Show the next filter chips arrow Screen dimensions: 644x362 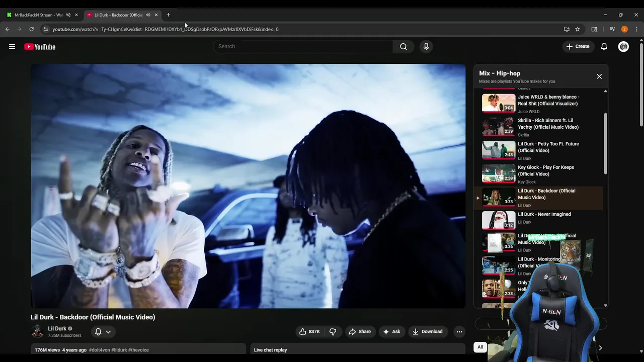pos(600,348)
